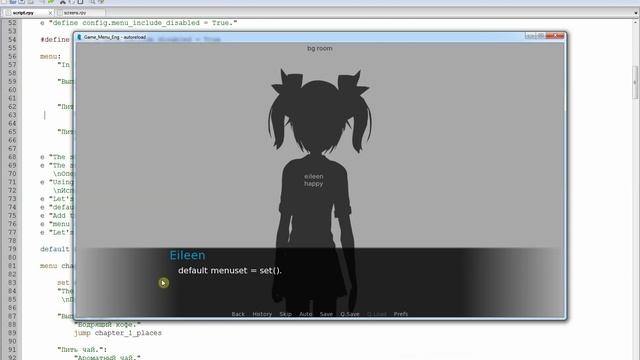Open the tab list dropdown arrow in editor
640x360 pixels.
[636, 13]
